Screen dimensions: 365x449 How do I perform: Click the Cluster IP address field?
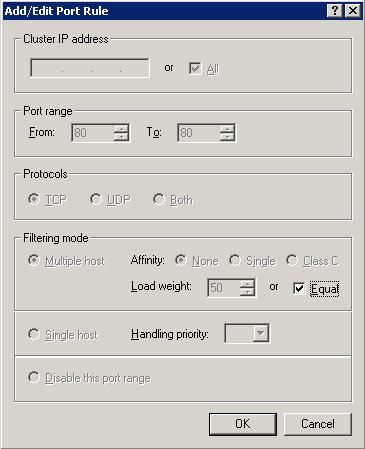tap(90, 68)
